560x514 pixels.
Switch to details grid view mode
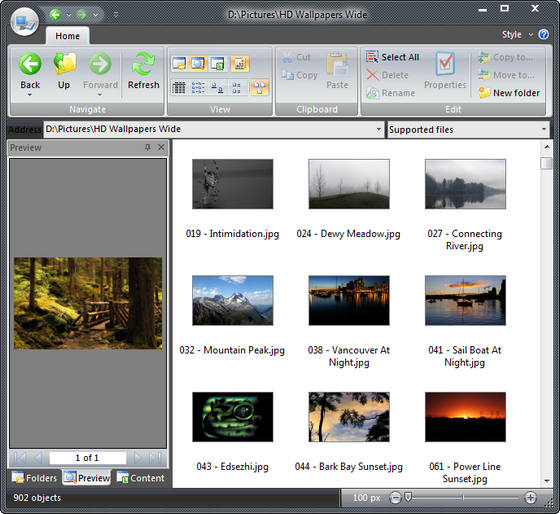pyautogui.click(x=179, y=87)
